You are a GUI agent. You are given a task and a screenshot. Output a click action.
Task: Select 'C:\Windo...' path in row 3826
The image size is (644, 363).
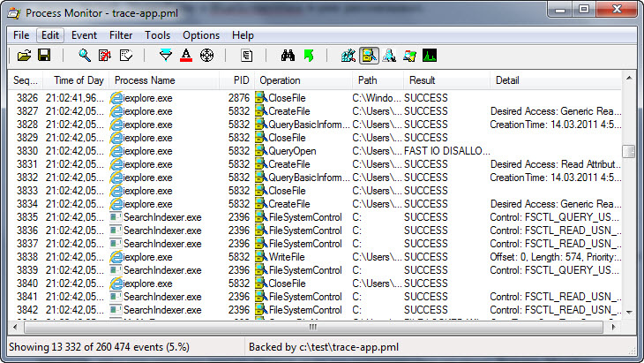pyautogui.click(x=377, y=98)
